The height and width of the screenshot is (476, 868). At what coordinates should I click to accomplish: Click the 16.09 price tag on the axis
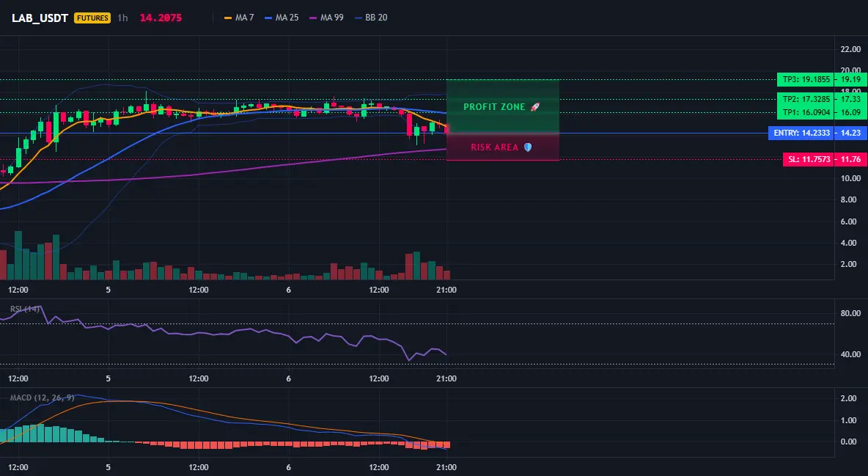(x=851, y=112)
